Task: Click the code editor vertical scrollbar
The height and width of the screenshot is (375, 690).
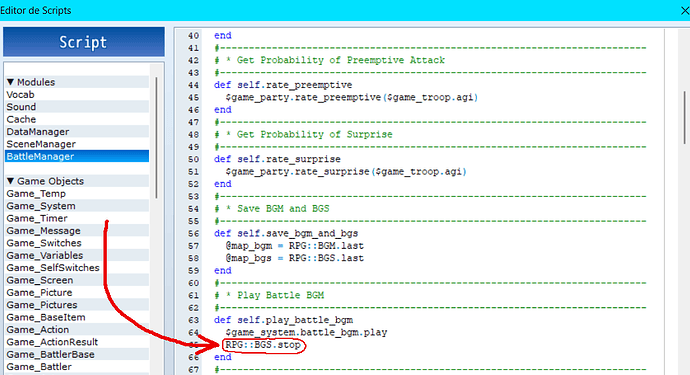Action: (685, 117)
